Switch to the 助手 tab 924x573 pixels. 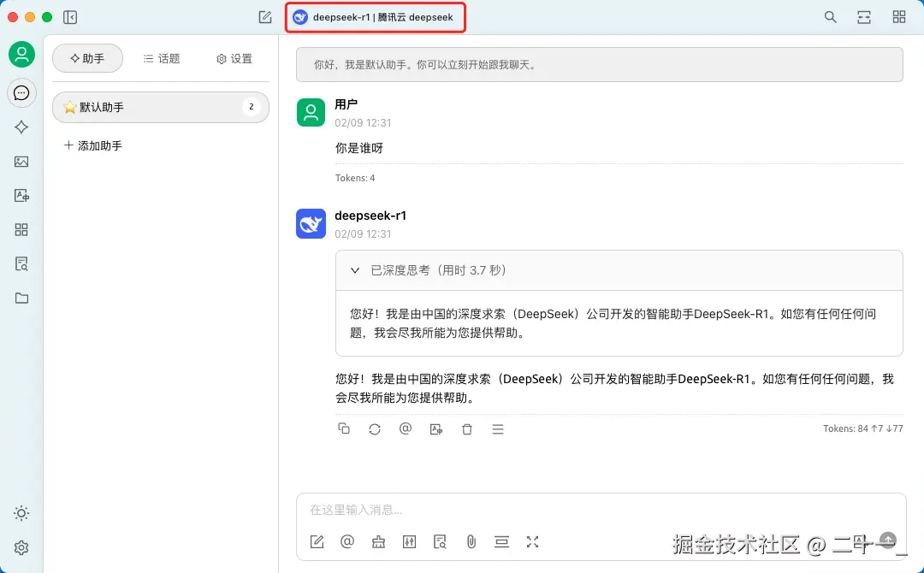click(x=87, y=58)
